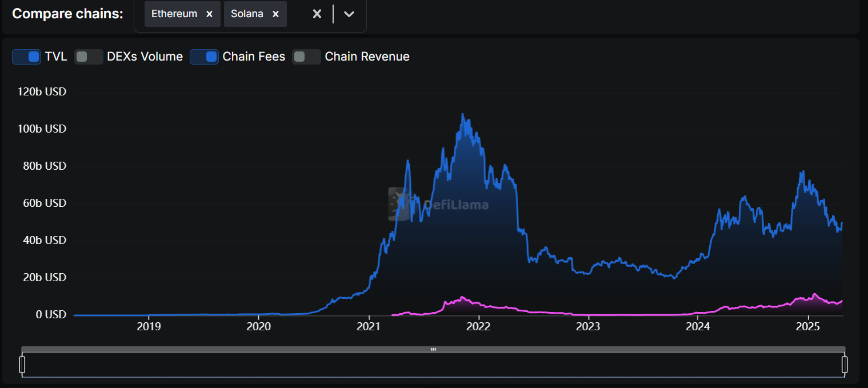The image size is (868, 388).
Task: Click the 2022 label on time axis
Action: (x=478, y=327)
